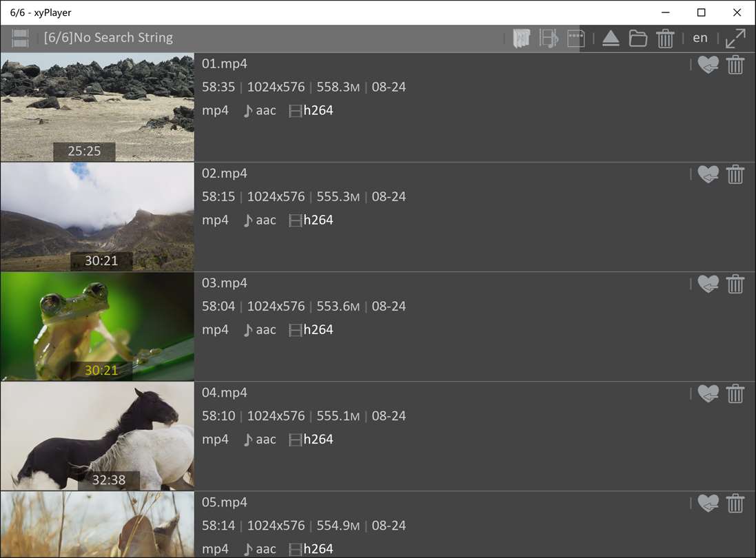The image size is (756, 558).
Task: Click the aac audio label of 04.mp4
Action: click(x=265, y=440)
